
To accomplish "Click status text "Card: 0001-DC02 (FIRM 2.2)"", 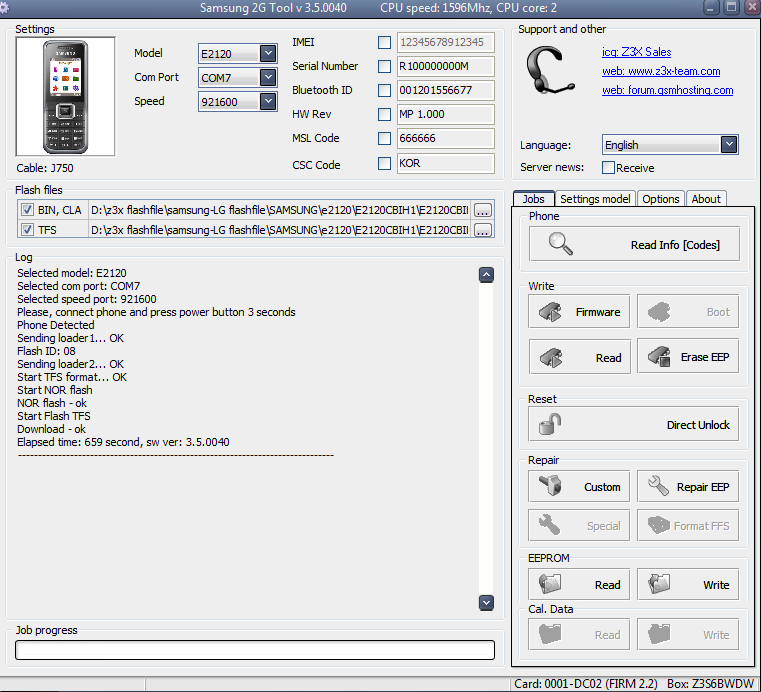I will (586, 684).
